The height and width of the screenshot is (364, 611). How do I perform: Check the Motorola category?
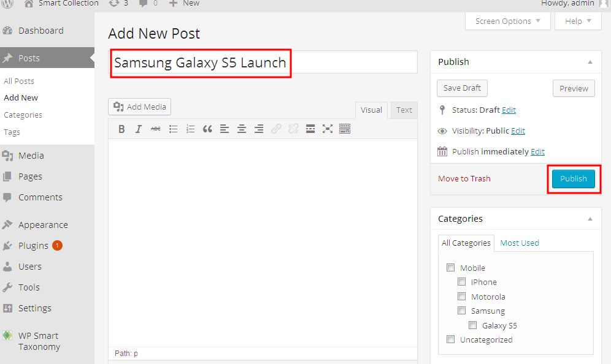pos(462,296)
